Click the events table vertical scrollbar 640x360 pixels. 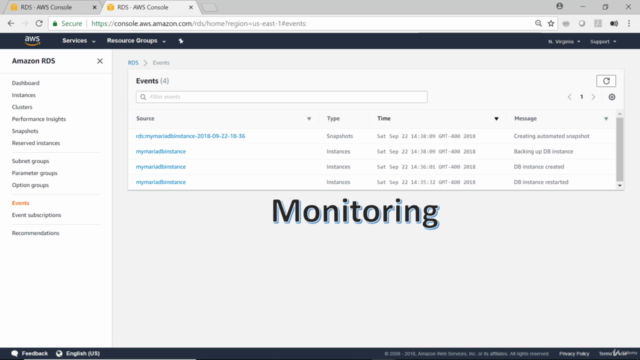click(620, 149)
